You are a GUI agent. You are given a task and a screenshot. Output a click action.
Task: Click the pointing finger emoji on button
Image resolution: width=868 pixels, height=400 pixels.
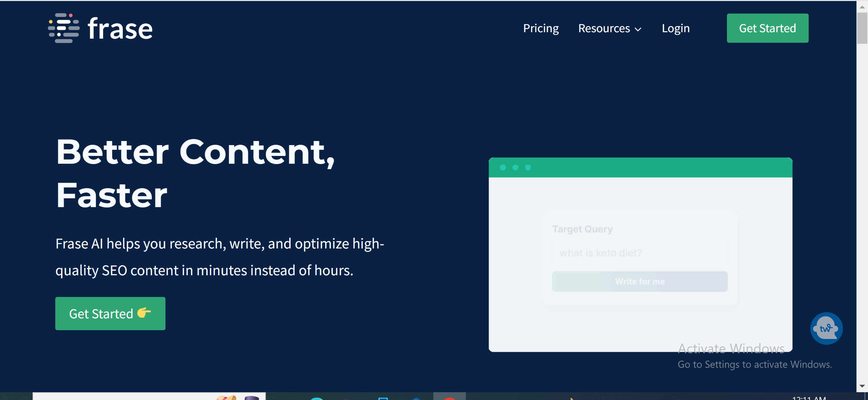[x=145, y=314]
